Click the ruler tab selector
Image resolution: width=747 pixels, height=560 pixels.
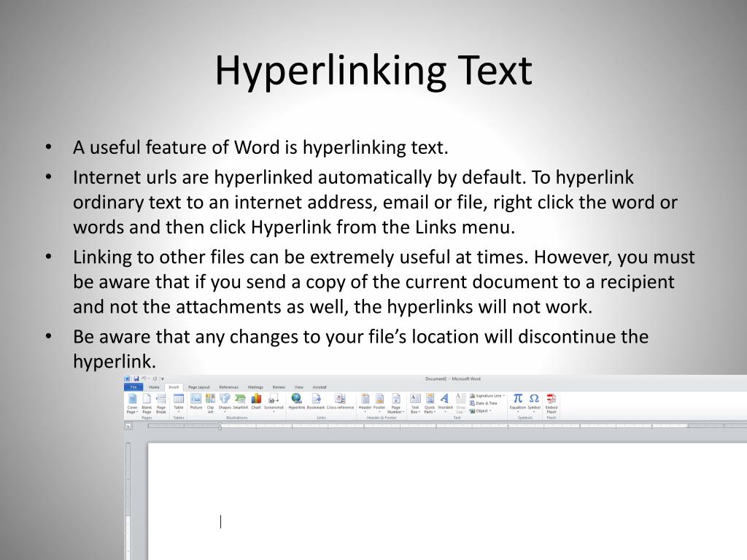[128, 426]
